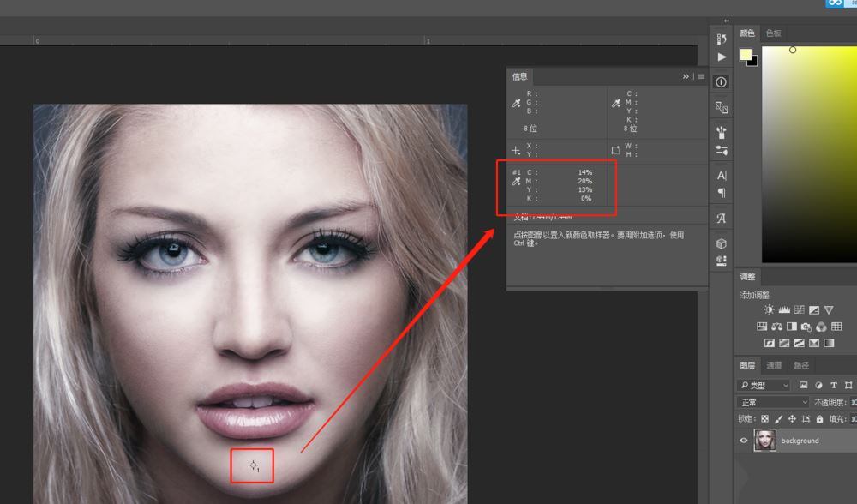Open the Clone Source panel icon
This screenshot has height=504, width=857.
(x=722, y=108)
